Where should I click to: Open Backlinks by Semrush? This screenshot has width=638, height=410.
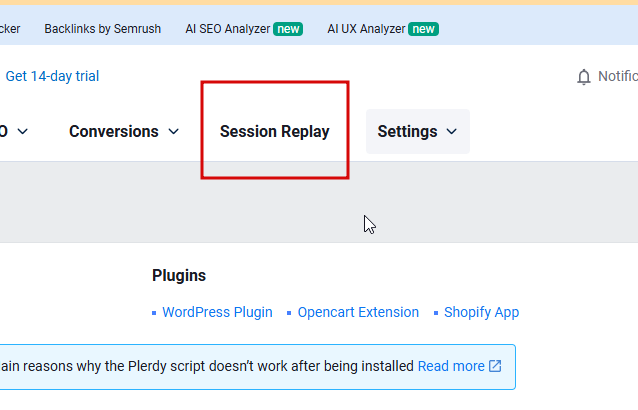point(103,29)
